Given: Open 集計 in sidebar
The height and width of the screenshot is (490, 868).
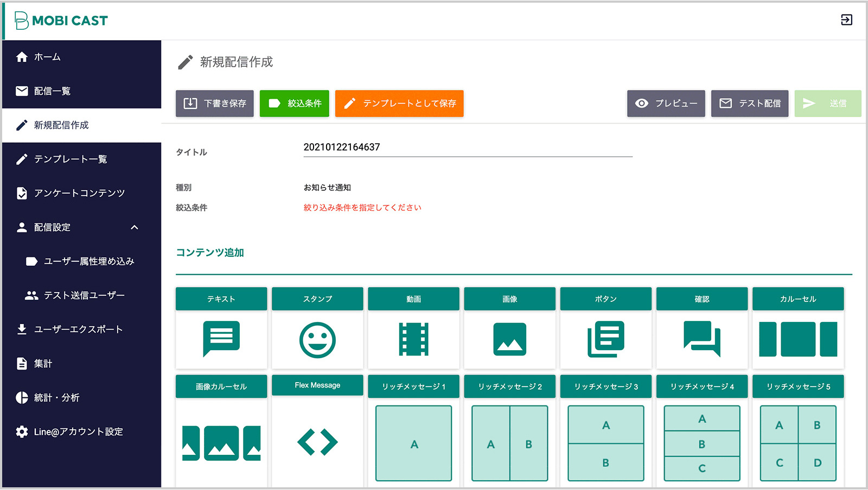Looking at the screenshot, I should (x=81, y=364).
